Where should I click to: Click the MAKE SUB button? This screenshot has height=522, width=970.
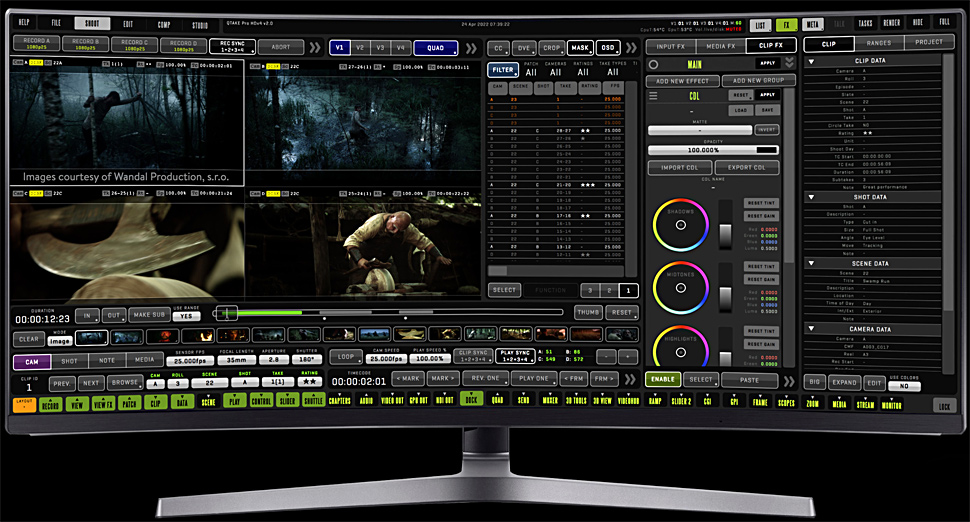coord(148,314)
